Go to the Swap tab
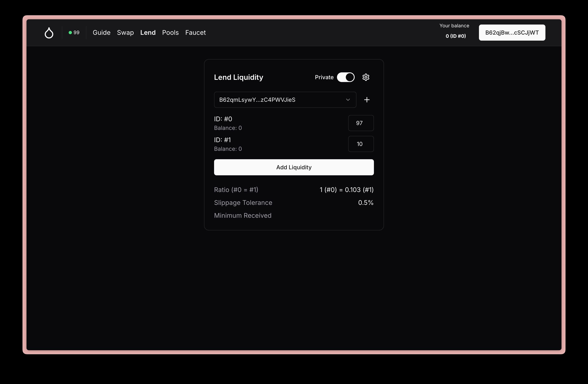This screenshot has height=384, width=588. 125,33
